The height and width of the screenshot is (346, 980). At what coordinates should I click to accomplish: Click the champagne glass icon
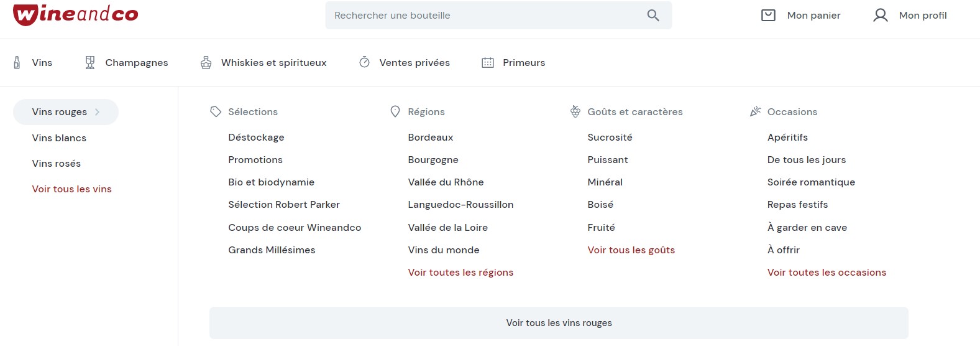tap(90, 63)
